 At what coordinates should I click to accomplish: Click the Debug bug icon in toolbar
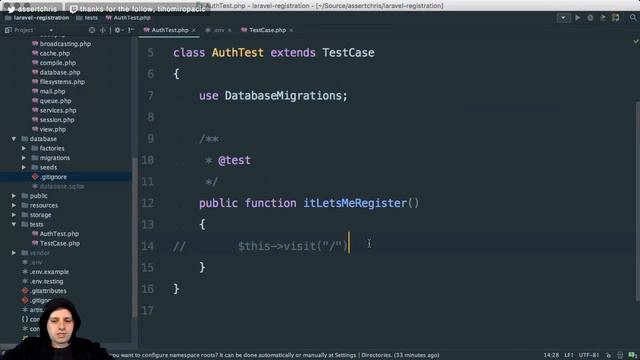point(590,18)
